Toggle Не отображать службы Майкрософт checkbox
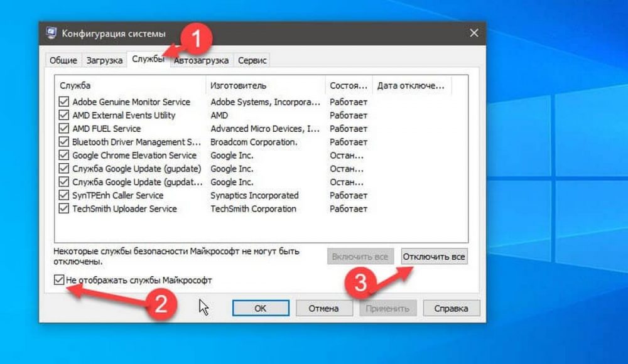The height and width of the screenshot is (364, 628). (59, 280)
